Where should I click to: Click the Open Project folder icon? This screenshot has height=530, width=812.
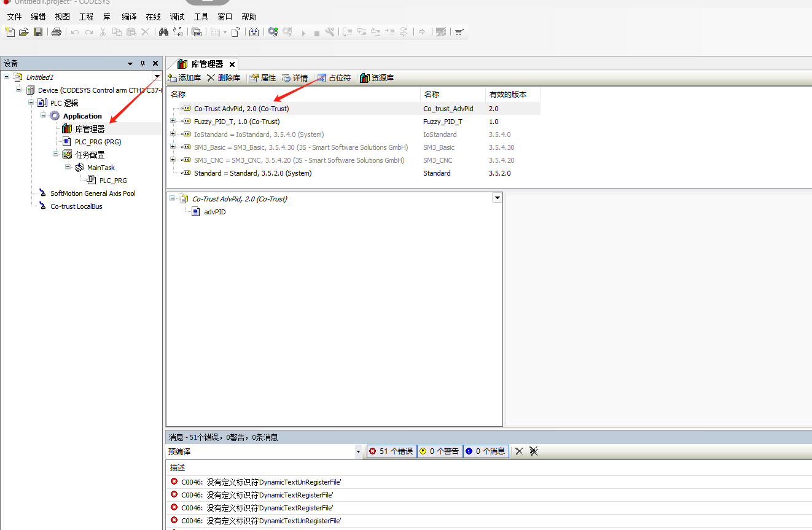[23, 32]
